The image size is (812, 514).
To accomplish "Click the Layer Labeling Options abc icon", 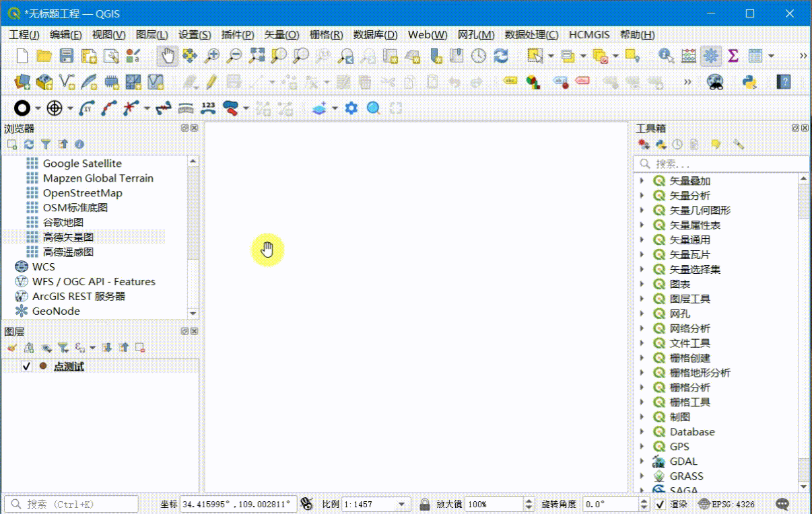I will [511, 82].
